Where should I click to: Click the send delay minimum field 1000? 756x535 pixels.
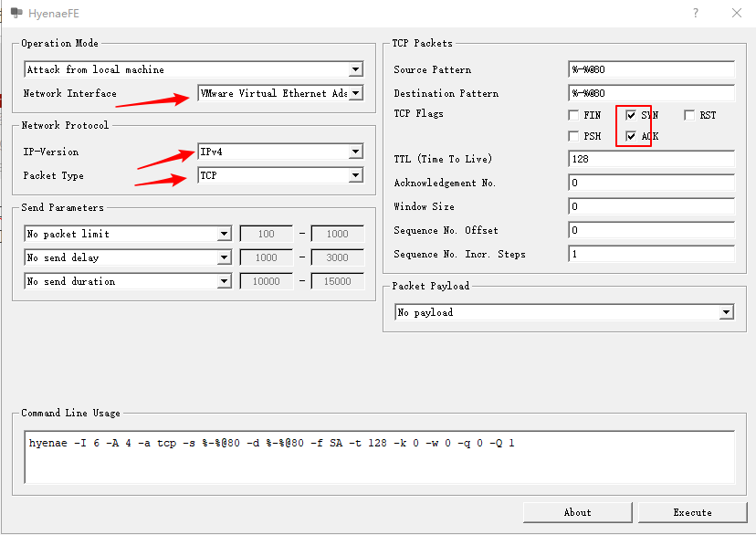[x=266, y=257]
